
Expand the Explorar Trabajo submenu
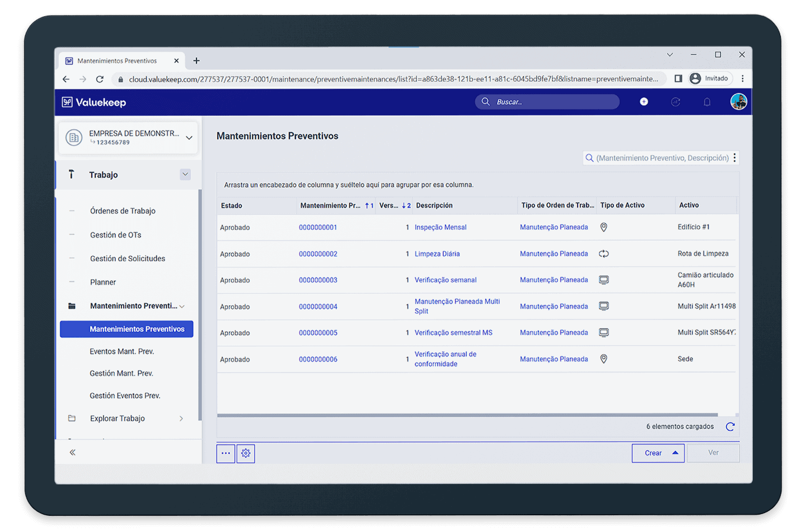pyautogui.click(x=181, y=418)
